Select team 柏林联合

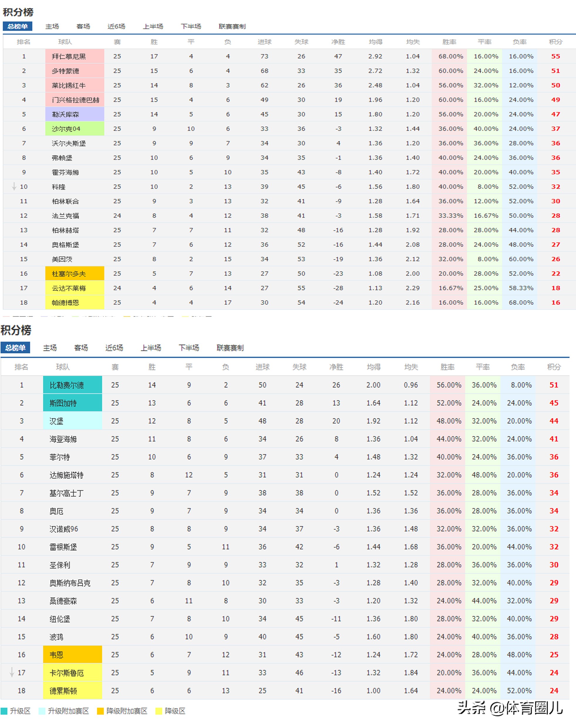pos(66,201)
